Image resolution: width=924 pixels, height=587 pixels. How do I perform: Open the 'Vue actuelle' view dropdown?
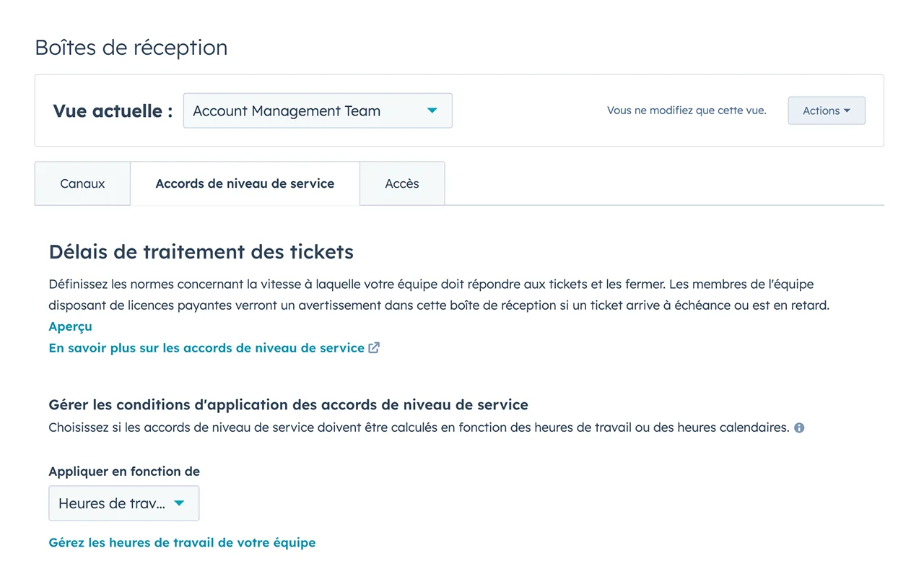pyautogui.click(x=318, y=111)
